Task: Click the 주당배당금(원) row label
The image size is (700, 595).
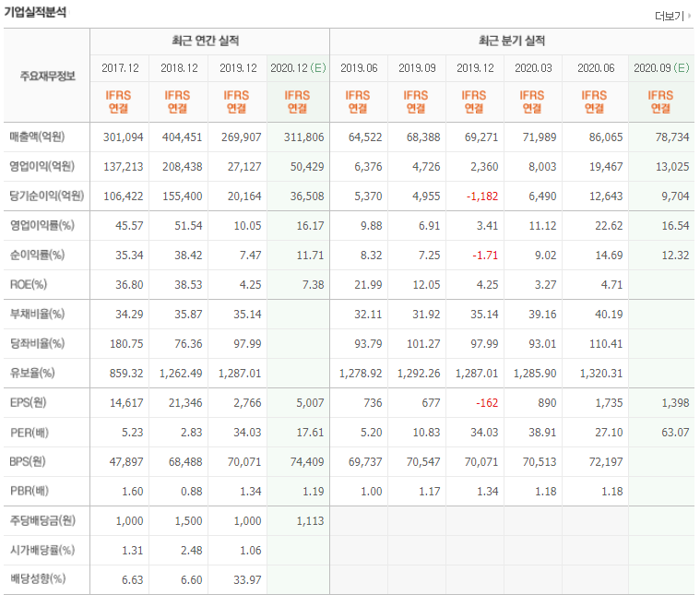Action: (x=42, y=520)
